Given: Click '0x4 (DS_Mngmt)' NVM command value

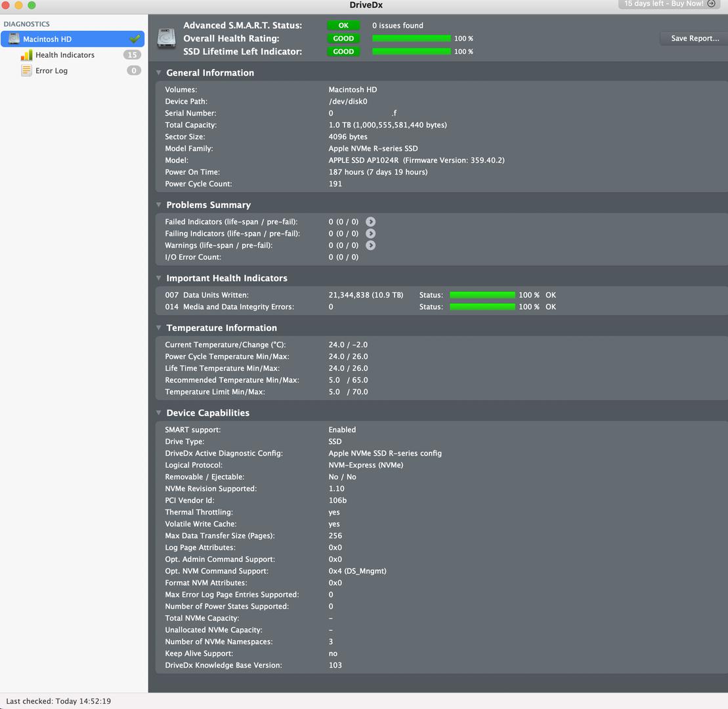Looking at the screenshot, I should [358, 571].
